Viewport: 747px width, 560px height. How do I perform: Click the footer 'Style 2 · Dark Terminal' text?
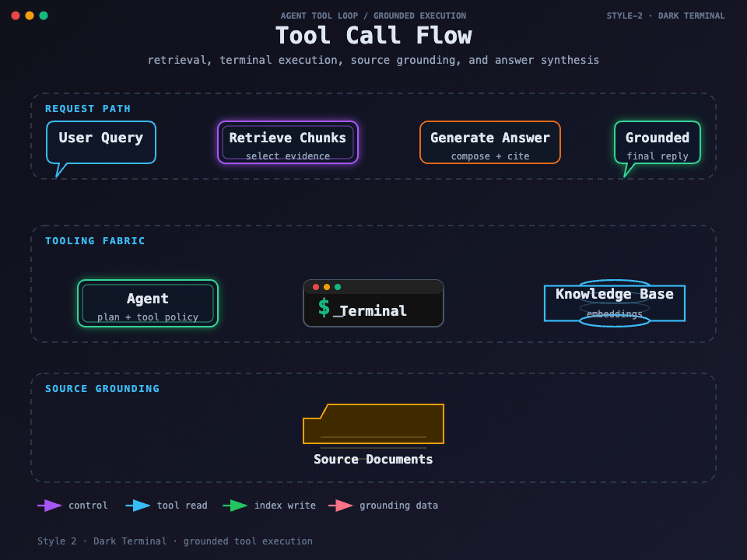click(175, 541)
